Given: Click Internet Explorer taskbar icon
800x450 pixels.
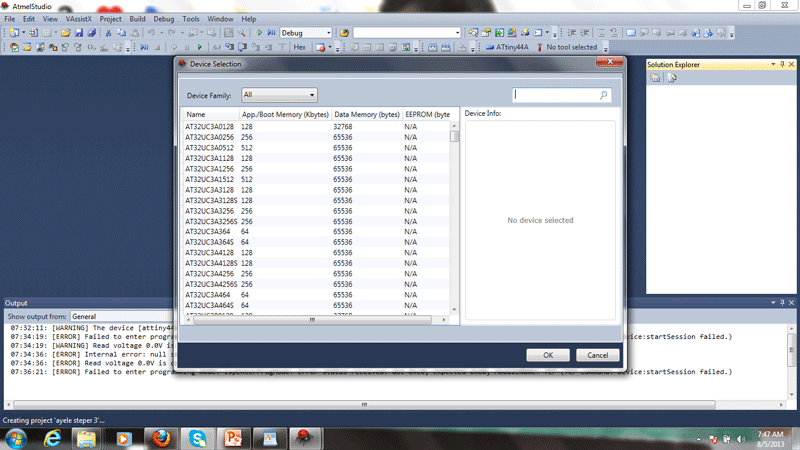Looking at the screenshot, I should tap(52, 438).
